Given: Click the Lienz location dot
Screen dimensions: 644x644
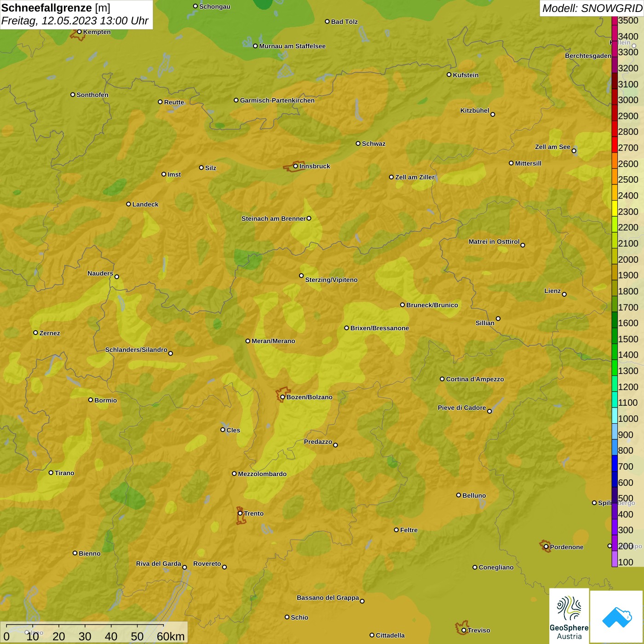Looking at the screenshot, I should coord(564,294).
